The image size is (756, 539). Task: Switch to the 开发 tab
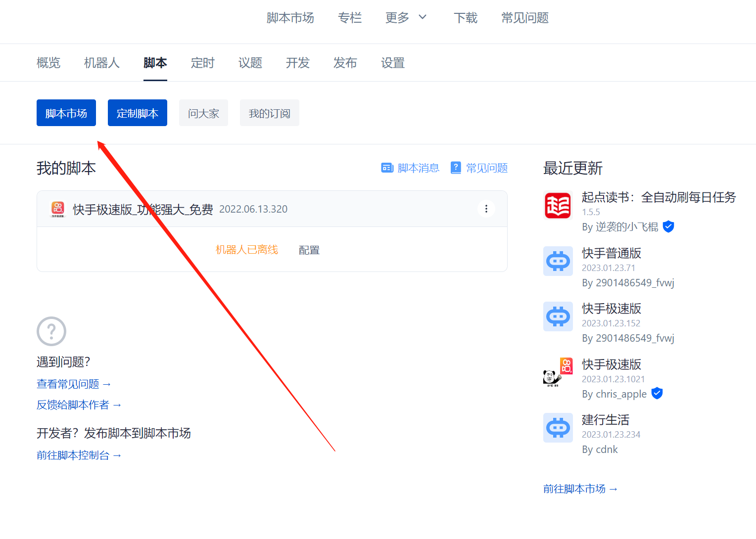click(x=298, y=63)
